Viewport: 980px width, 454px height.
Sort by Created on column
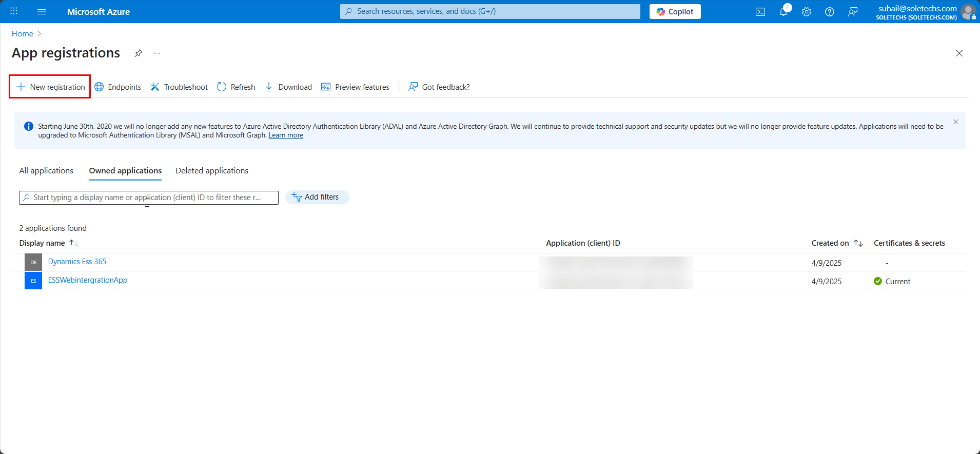837,243
